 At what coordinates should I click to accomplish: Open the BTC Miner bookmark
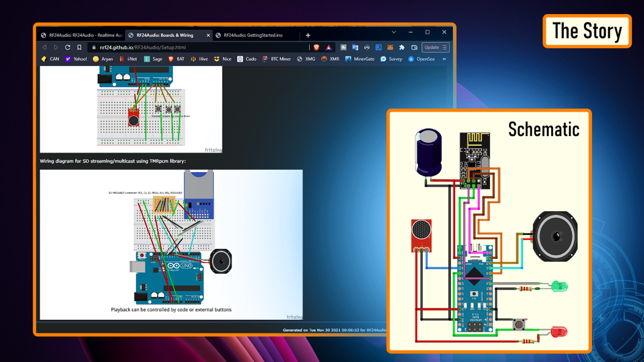coord(277,59)
